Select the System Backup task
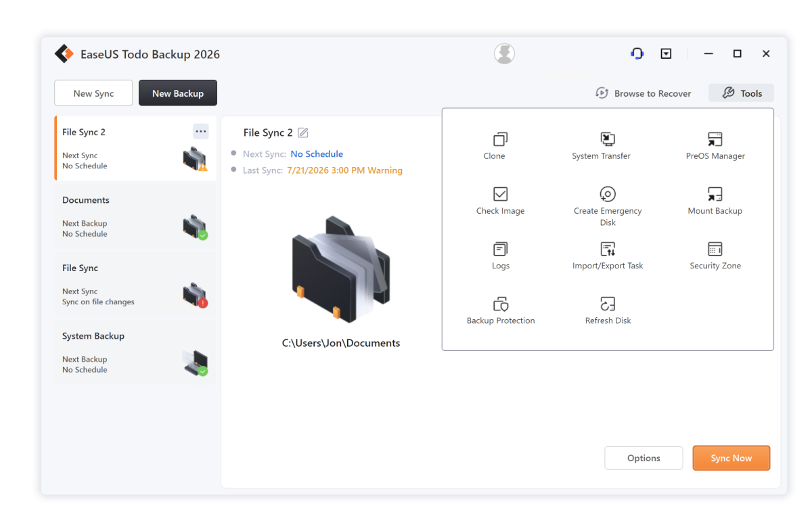Viewport: 812px width, 524px height. pyautogui.click(x=135, y=352)
